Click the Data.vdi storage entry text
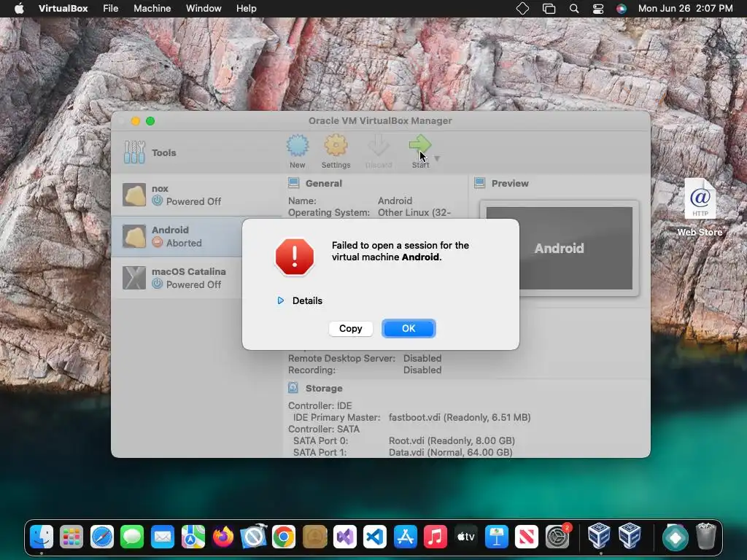 click(451, 452)
